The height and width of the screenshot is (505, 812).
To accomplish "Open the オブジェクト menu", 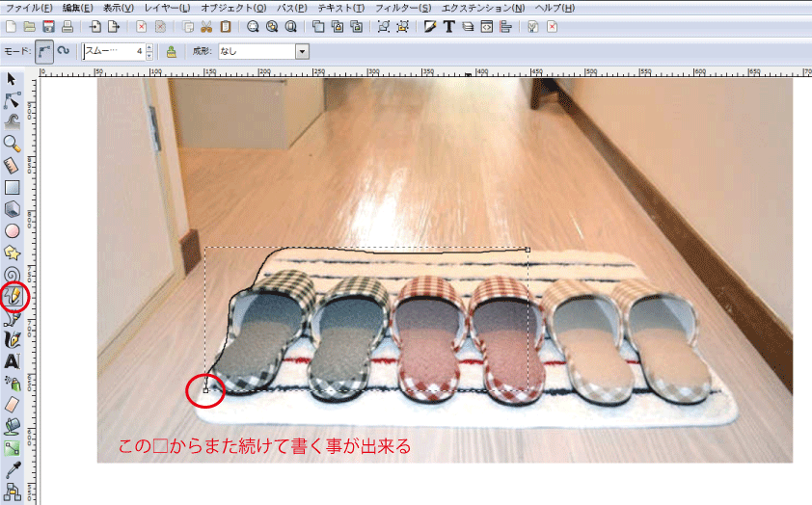I will pos(233,8).
